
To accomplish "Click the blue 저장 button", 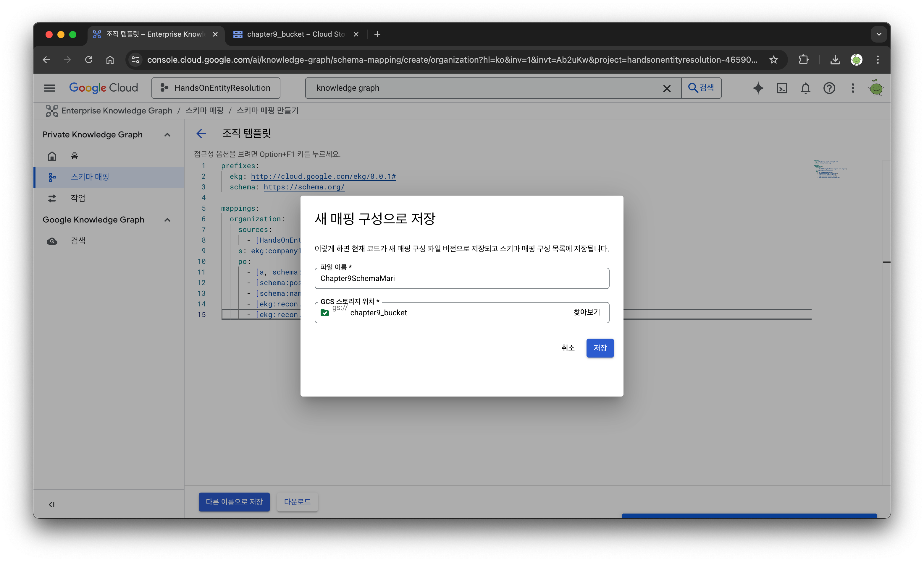I will [x=600, y=348].
